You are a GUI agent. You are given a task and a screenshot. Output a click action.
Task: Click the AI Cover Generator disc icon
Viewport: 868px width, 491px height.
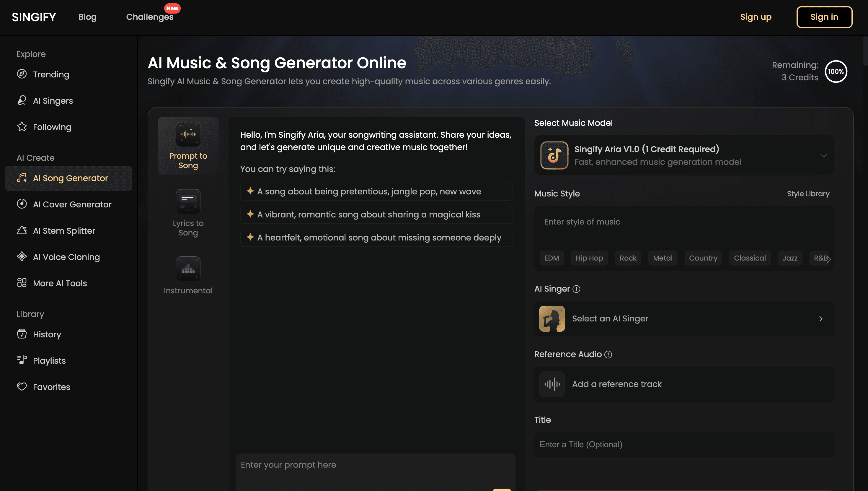[22, 204]
